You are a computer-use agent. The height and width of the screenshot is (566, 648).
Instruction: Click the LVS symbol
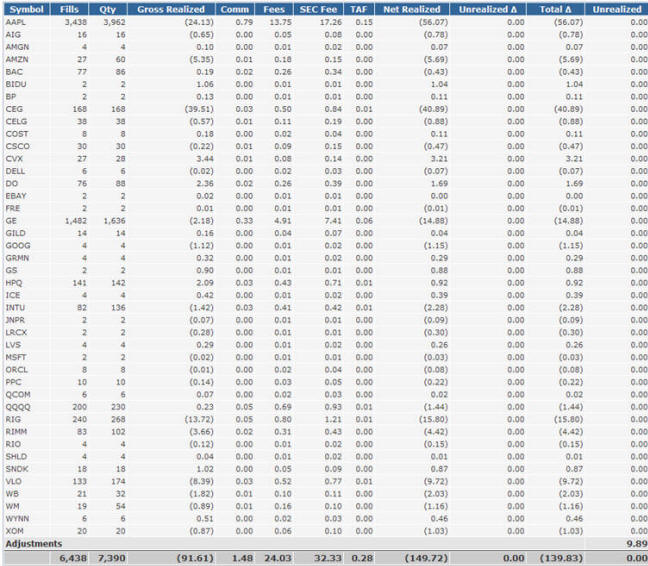[x=13, y=345]
